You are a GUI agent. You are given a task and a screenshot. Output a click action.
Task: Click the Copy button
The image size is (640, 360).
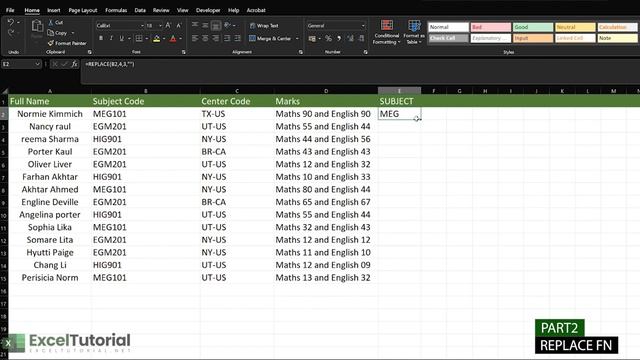tap(58, 33)
